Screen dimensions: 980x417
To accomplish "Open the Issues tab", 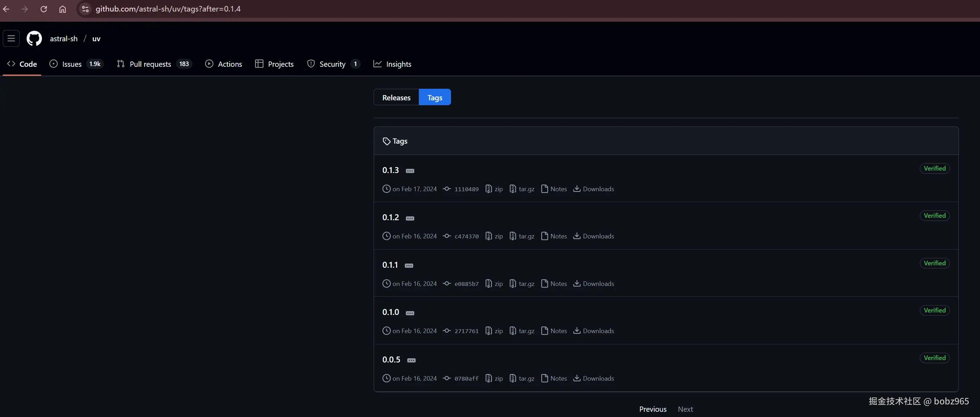I will coord(71,64).
